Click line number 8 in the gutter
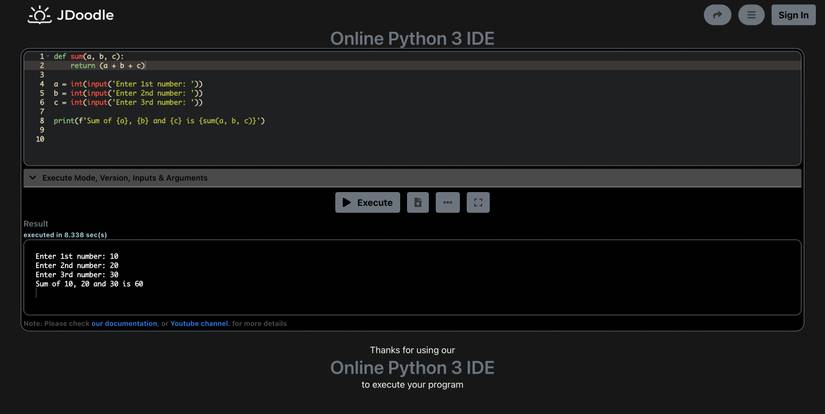This screenshot has height=414, width=825. 41,121
